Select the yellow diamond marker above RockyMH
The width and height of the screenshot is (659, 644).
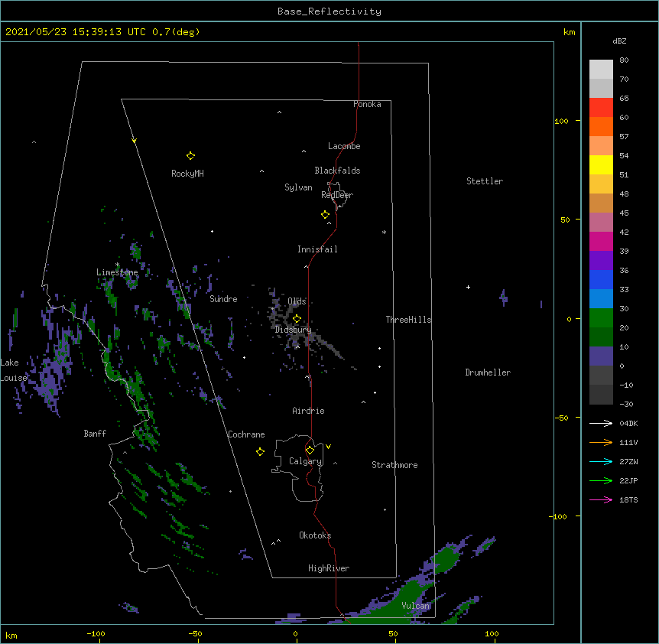190,156
